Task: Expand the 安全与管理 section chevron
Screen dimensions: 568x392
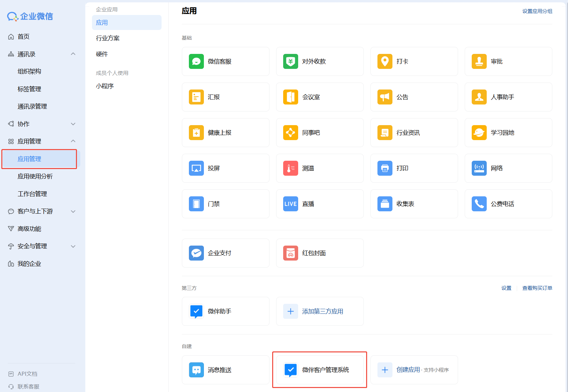Action: (x=73, y=246)
